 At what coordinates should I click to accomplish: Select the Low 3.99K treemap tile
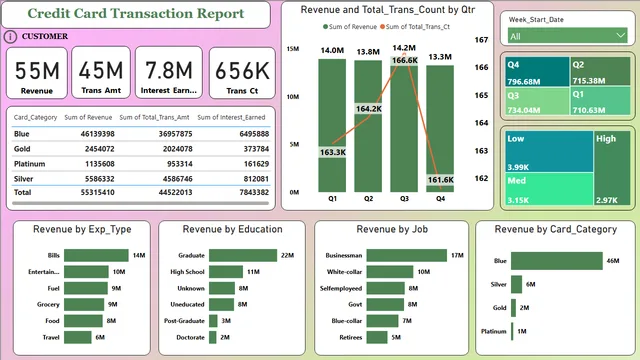549,151
